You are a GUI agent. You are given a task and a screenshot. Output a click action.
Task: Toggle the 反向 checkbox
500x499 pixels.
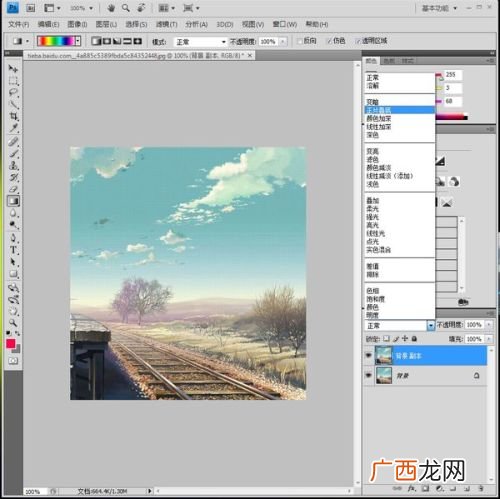(300, 41)
